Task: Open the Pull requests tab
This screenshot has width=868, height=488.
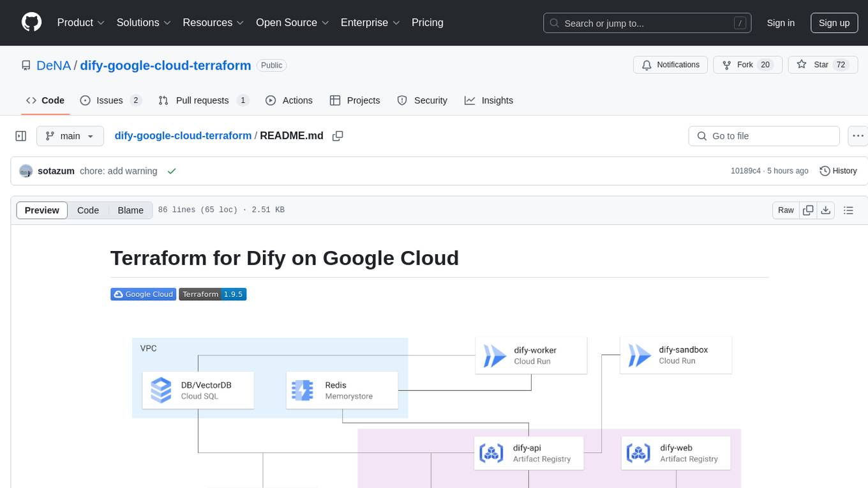Action: pyautogui.click(x=204, y=100)
